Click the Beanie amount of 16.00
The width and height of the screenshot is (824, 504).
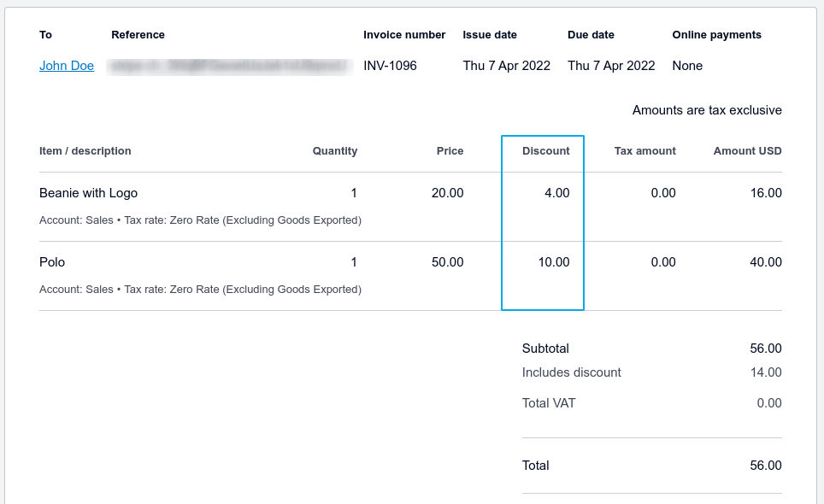pos(765,193)
